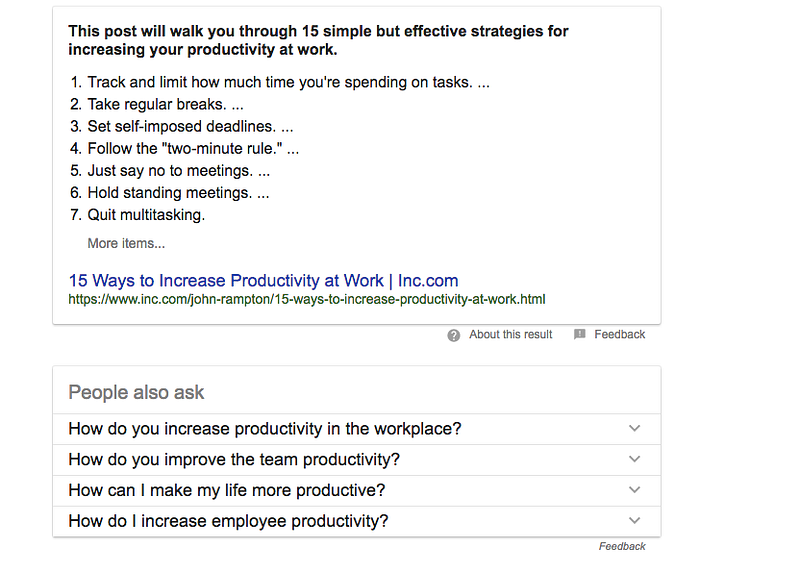Show 'More items...' in the snippet list

pyautogui.click(x=126, y=243)
